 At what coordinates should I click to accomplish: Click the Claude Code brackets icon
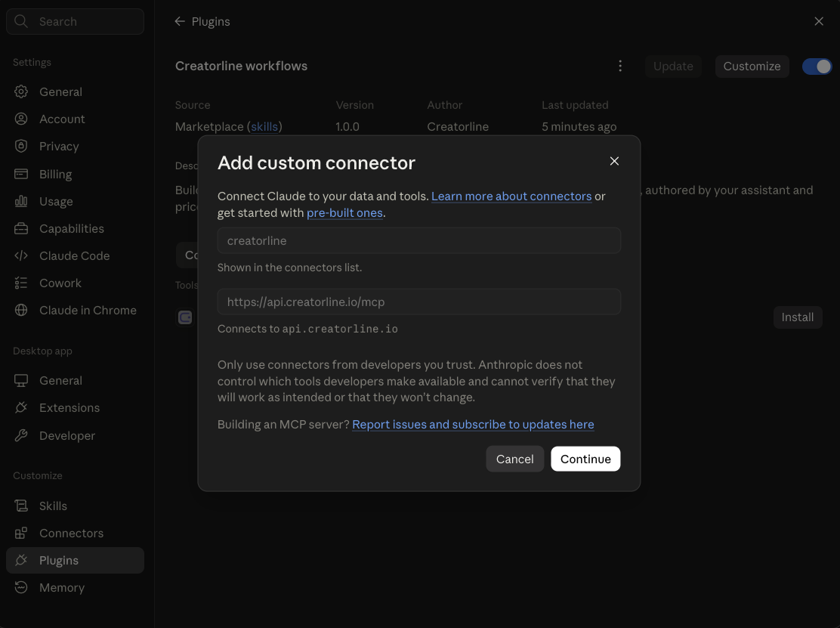pos(21,255)
